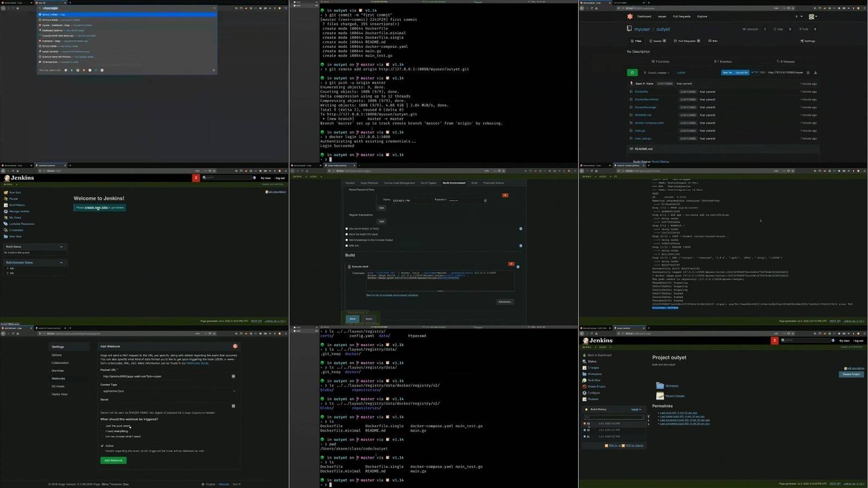The image size is (868, 488).
Task: Click the download repository icon on Gogs page
Action: [815, 72]
